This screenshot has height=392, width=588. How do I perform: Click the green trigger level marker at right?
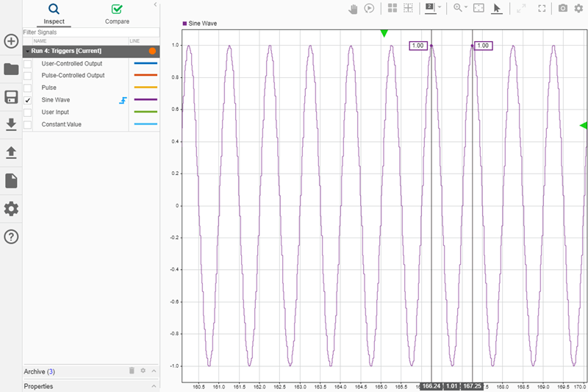click(583, 125)
